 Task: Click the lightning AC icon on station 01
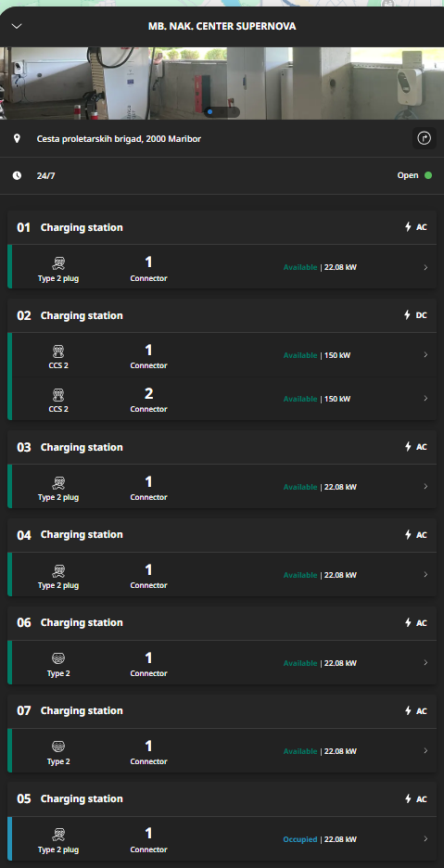pyautogui.click(x=408, y=227)
